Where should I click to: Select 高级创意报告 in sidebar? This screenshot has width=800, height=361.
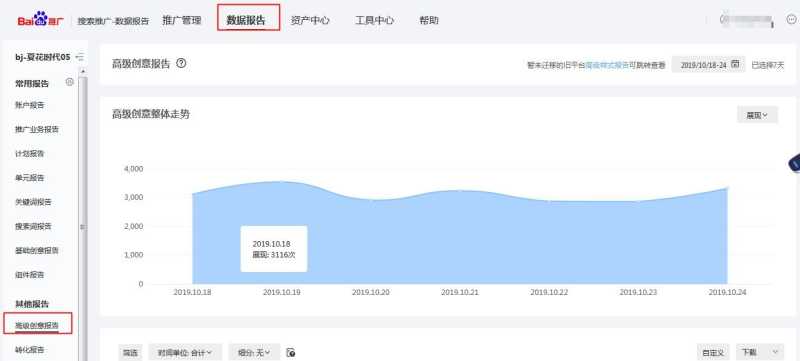37,325
